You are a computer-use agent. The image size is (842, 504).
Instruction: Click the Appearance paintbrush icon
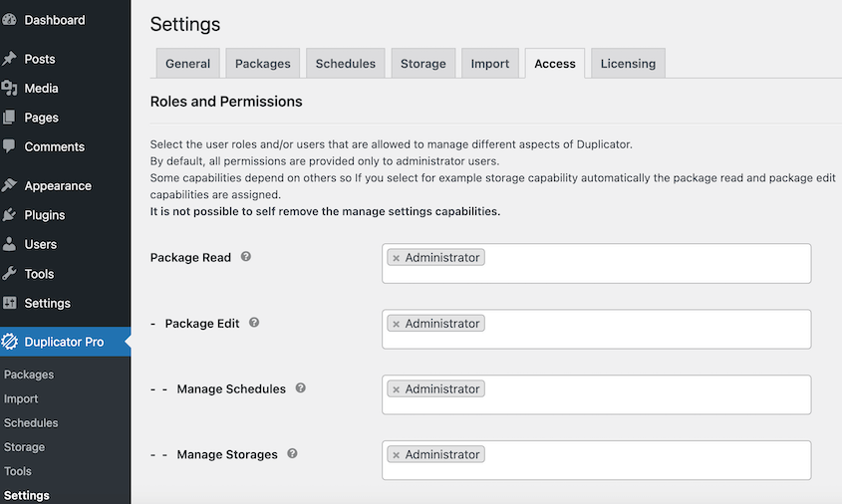9,185
